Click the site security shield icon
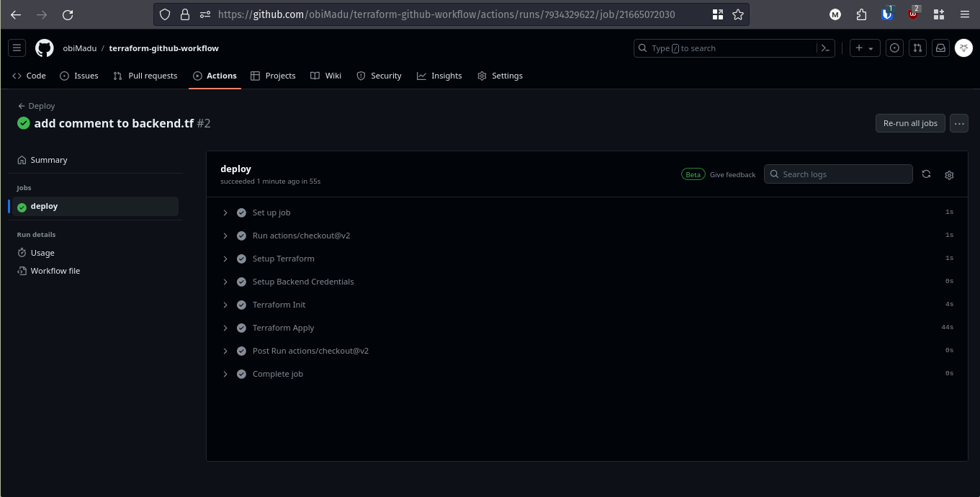Image resolution: width=980 pixels, height=497 pixels. [x=165, y=14]
